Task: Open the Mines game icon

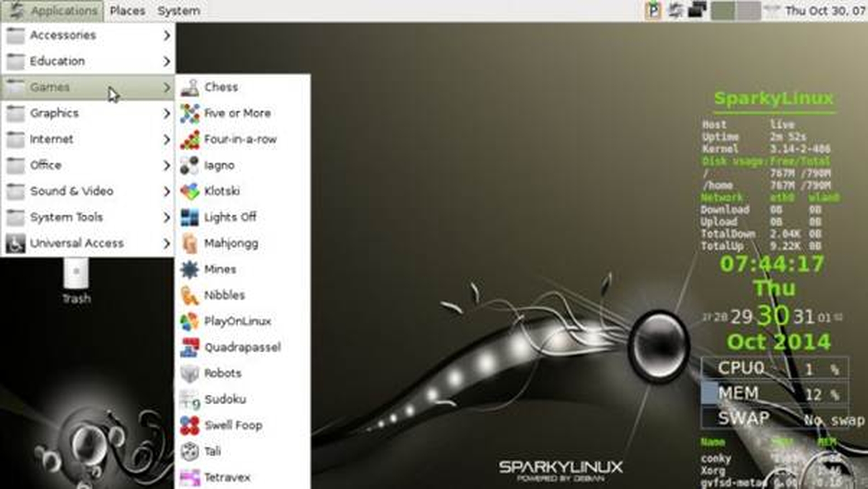Action: click(190, 269)
